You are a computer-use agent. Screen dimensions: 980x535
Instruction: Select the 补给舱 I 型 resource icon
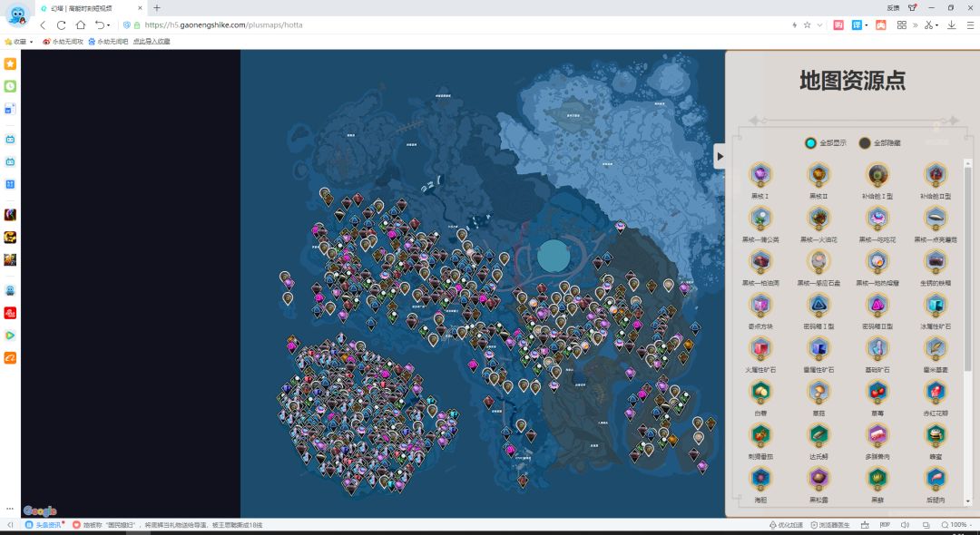pyautogui.click(x=877, y=174)
